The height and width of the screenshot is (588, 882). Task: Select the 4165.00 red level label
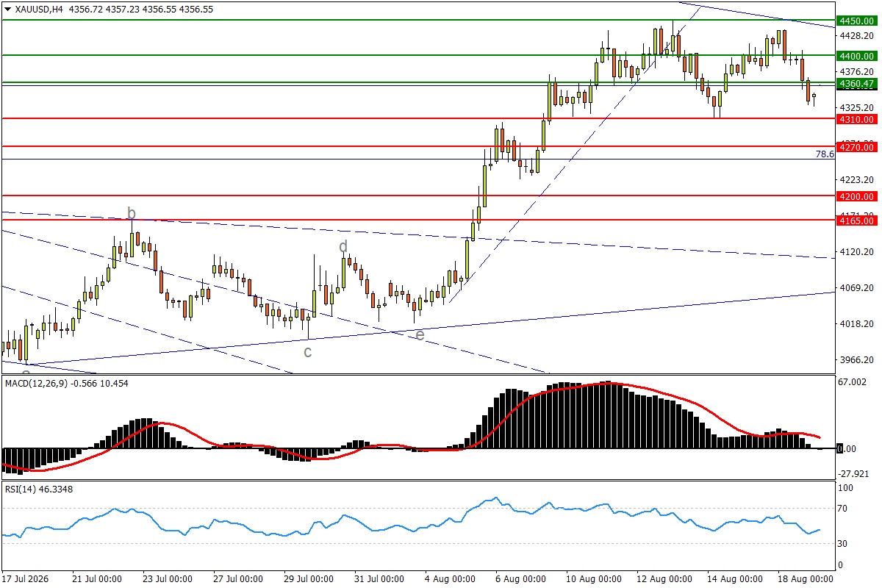click(856, 220)
